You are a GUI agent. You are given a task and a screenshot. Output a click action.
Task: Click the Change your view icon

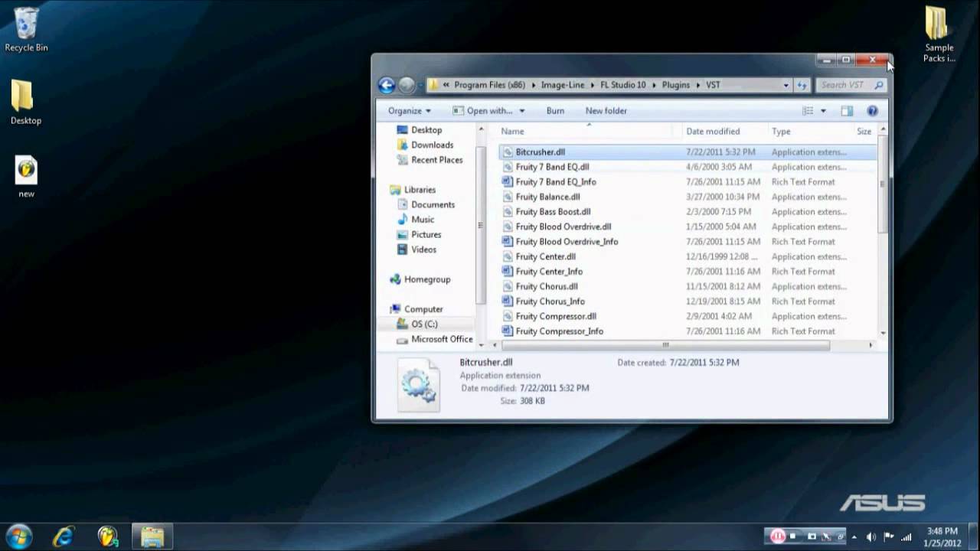pyautogui.click(x=808, y=111)
